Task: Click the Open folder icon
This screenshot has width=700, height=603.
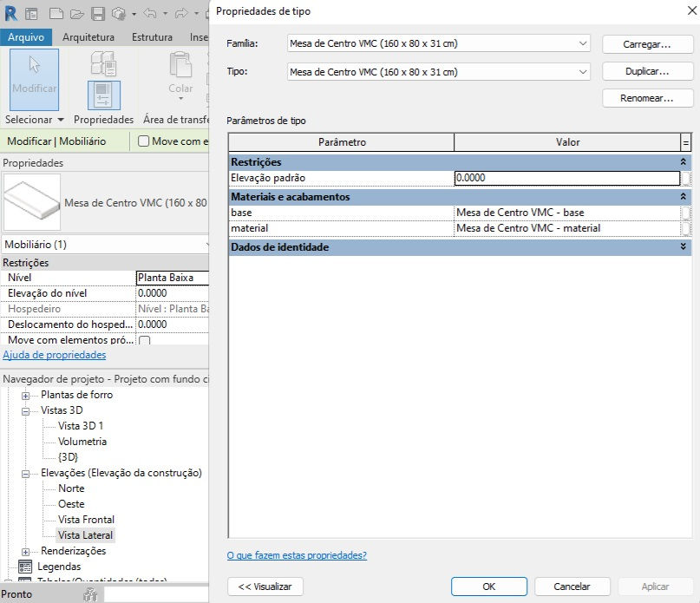Action: coord(77,14)
